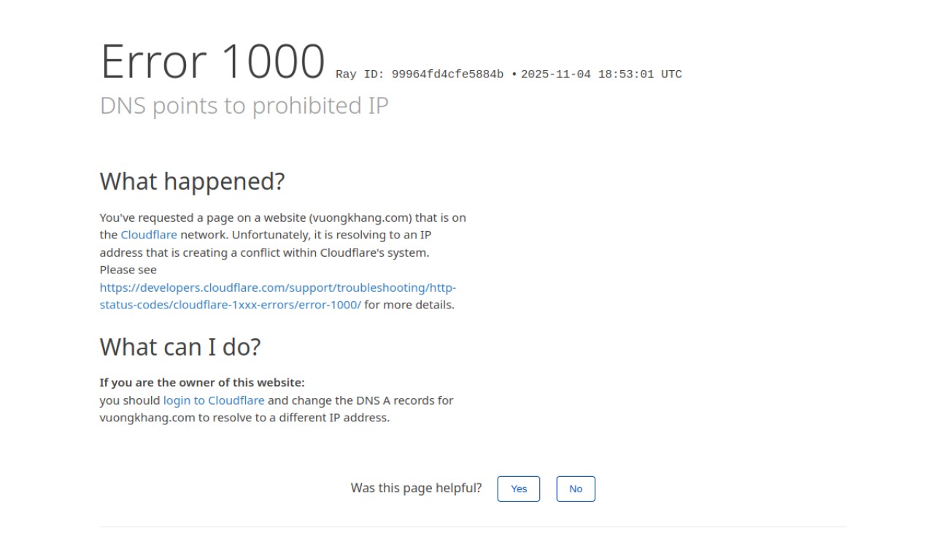
Task: Click the 'Ray ID:' label
Action: point(360,74)
